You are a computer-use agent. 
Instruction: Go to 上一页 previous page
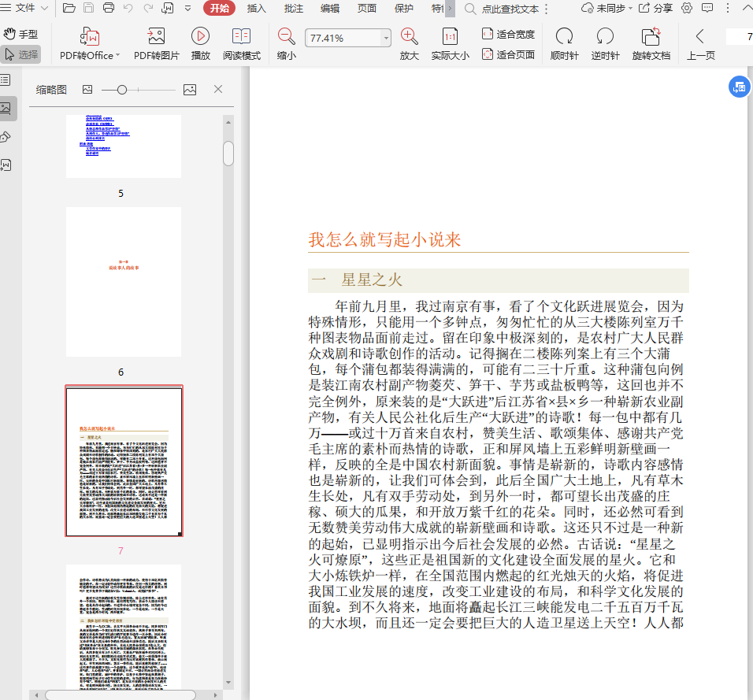[700, 43]
